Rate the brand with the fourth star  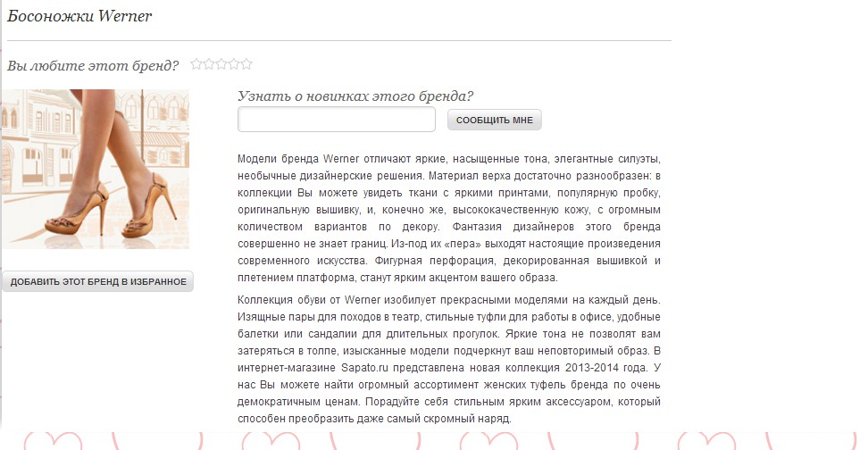point(234,64)
